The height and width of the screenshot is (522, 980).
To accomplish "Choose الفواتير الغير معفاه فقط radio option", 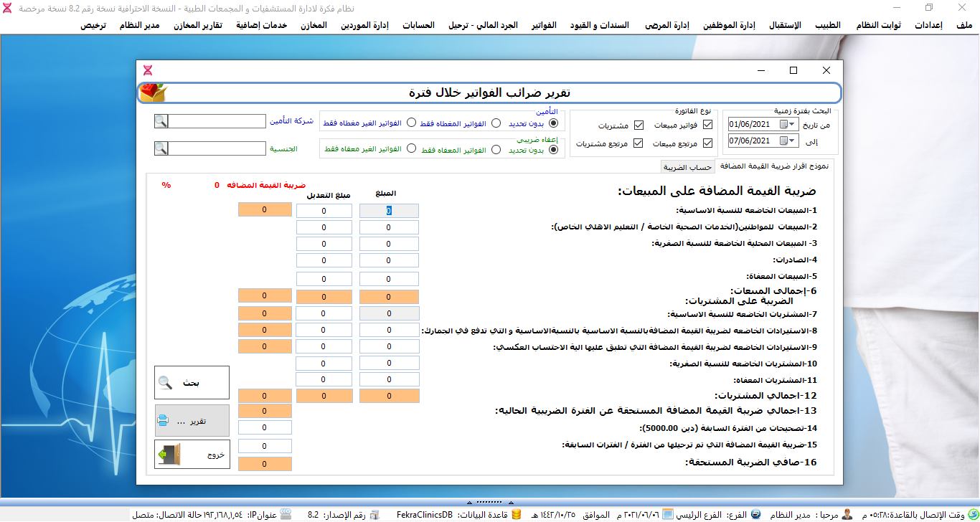I will pyautogui.click(x=411, y=149).
